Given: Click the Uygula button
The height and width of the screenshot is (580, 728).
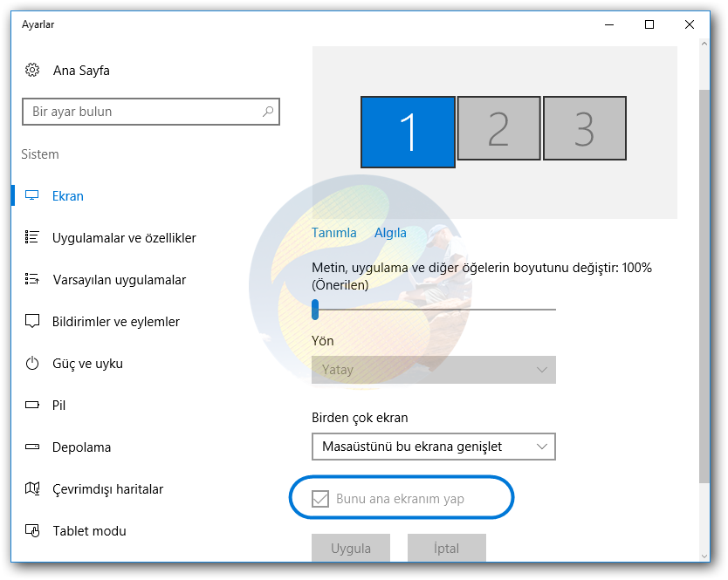Looking at the screenshot, I should coord(351,548).
